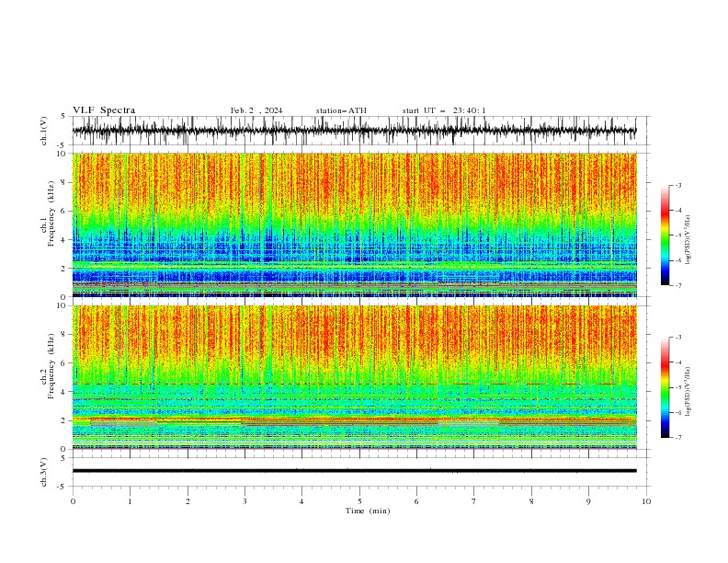Click the '8' kHz tick of ch.1 spectrogram
Image resolution: width=728 pixels, height=563 pixels.
(x=65, y=182)
